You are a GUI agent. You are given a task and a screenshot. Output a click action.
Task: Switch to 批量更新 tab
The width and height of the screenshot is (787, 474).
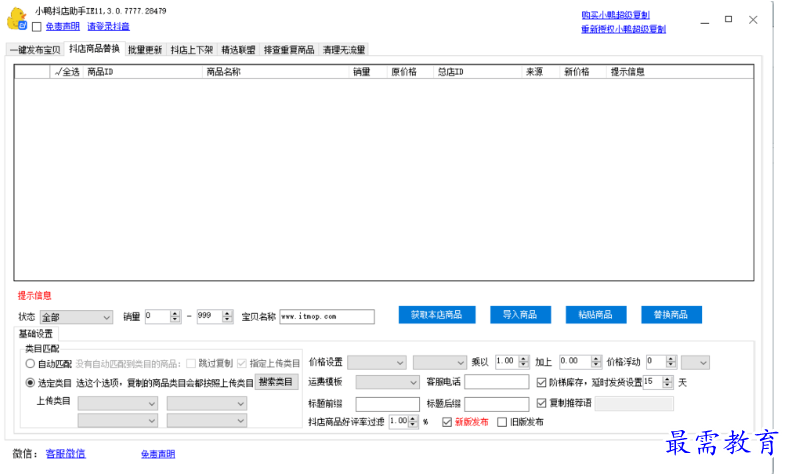point(145,50)
